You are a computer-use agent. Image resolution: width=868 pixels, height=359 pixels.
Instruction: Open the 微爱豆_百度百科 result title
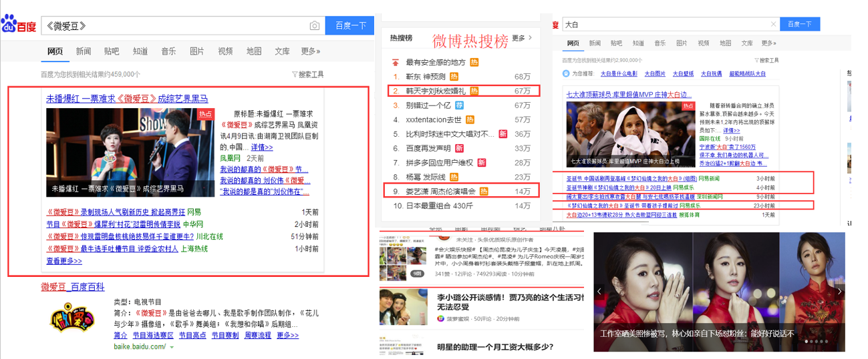pos(73,287)
